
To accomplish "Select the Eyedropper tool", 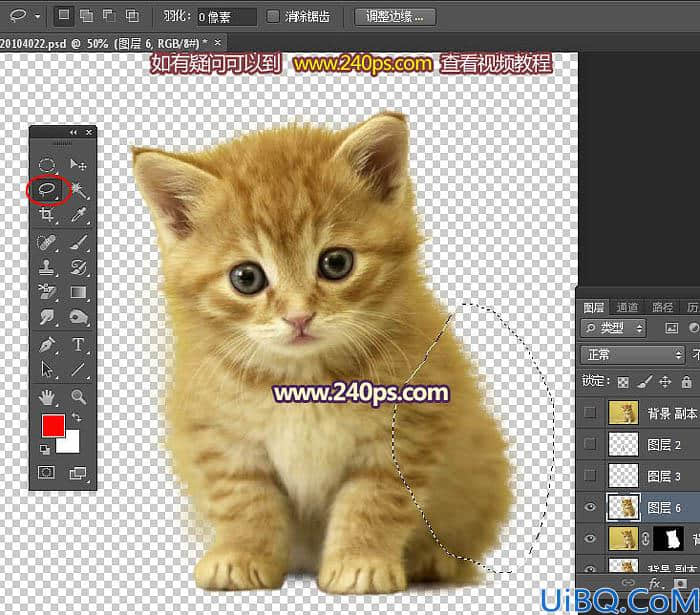I will tap(79, 215).
